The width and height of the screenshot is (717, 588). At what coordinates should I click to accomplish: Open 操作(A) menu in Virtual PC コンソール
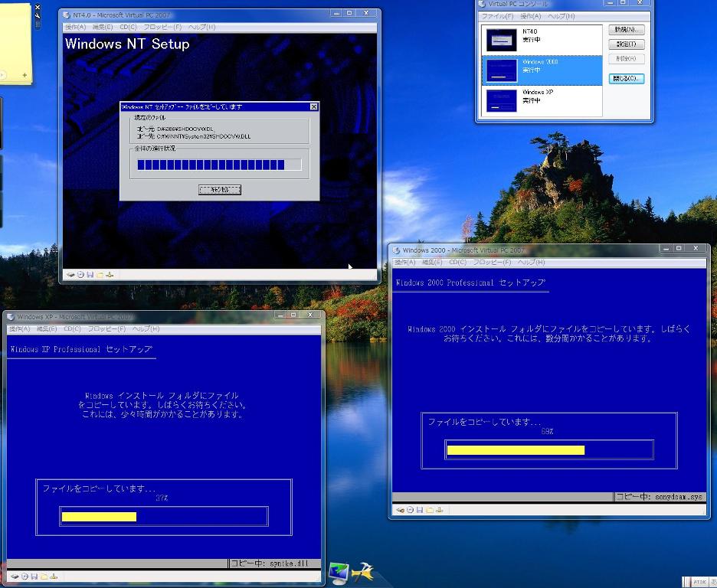point(530,16)
